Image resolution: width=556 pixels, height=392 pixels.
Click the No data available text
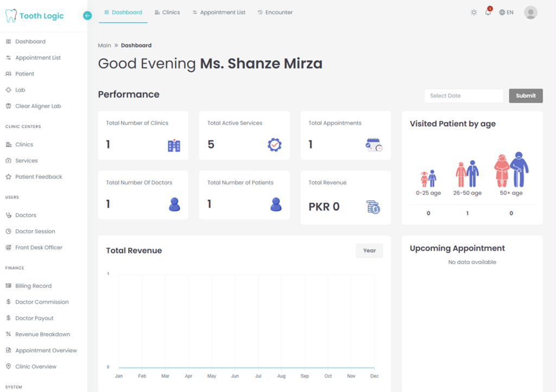click(472, 262)
